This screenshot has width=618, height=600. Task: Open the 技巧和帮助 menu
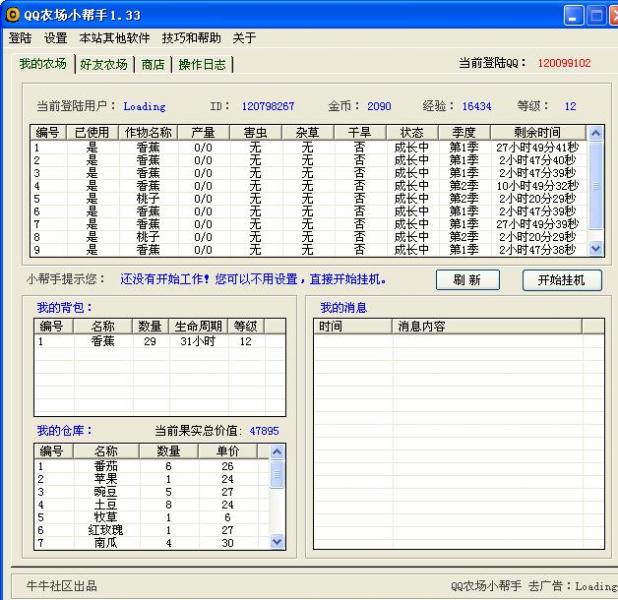coord(191,38)
